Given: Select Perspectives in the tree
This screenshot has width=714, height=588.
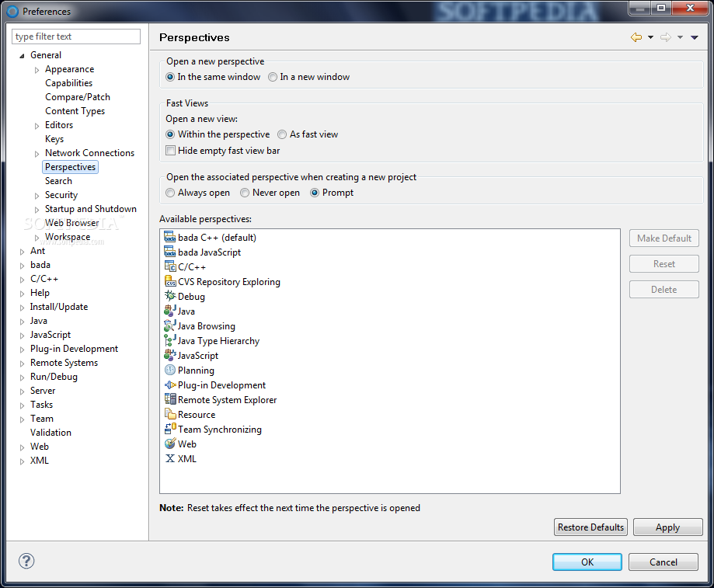Looking at the screenshot, I should tap(70, 167).
